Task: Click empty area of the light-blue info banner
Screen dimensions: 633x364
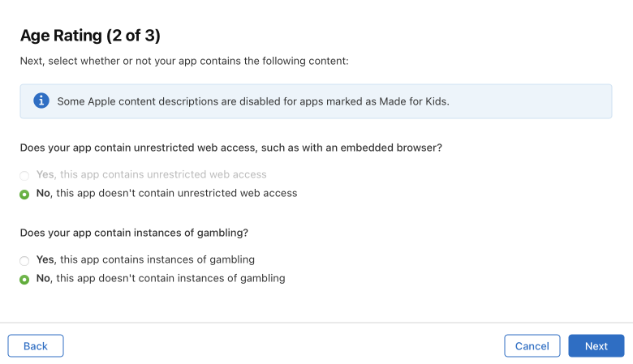Action: (x=533, y=101)
